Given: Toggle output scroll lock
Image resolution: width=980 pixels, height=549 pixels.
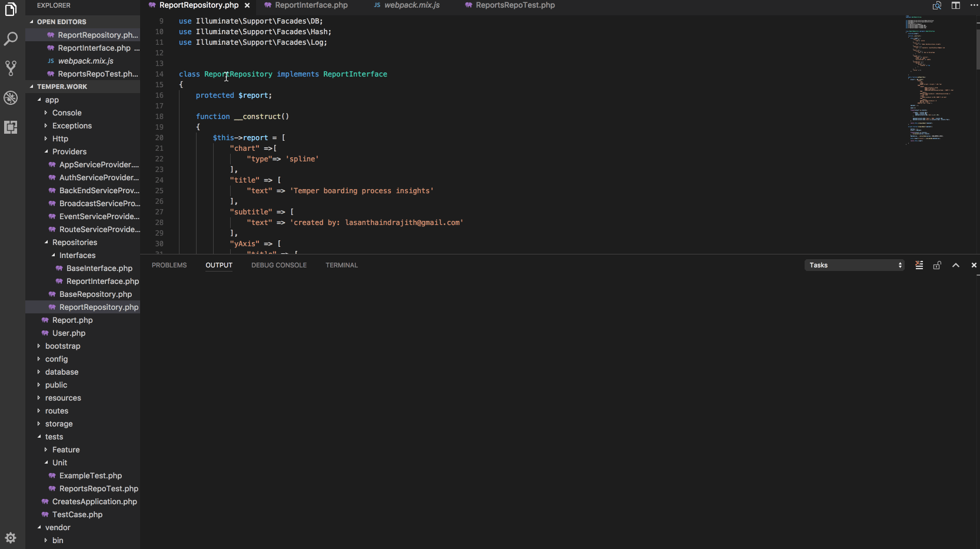Looking at the screenshot, I should [937, 265].
